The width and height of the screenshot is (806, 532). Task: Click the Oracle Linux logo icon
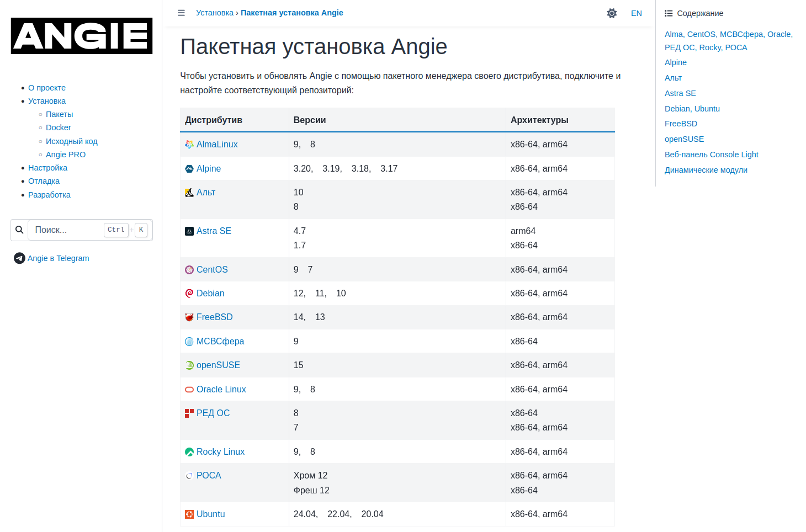(189, 389)
